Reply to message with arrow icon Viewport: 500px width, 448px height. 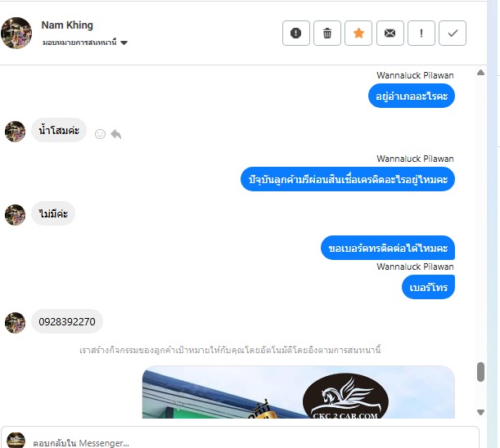pos(115,134)
